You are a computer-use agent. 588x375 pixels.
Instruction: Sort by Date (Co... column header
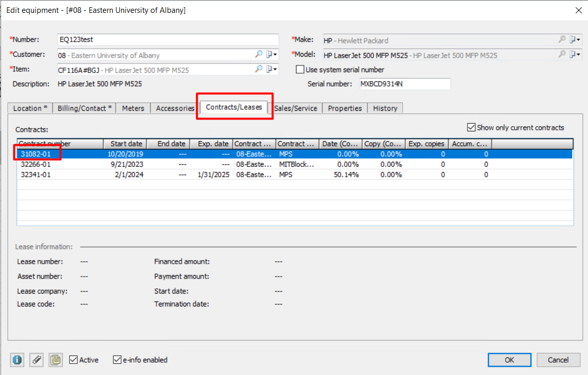click(340, 144)
